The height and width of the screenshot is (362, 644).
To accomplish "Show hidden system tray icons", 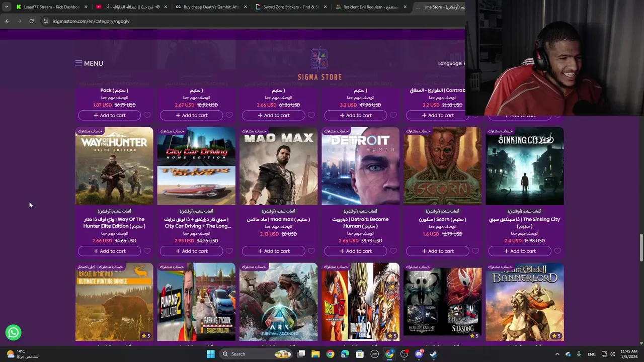I will [x=557, y=354].
